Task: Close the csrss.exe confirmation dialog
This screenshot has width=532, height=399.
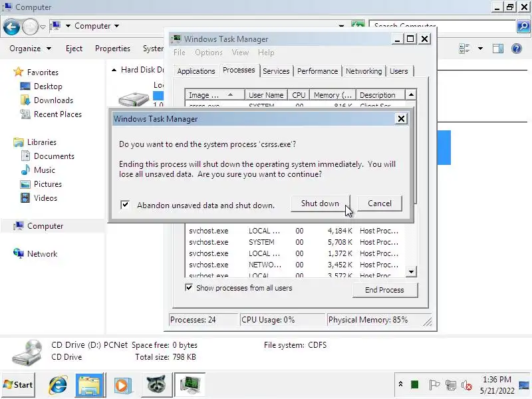Action: (401, 119)
